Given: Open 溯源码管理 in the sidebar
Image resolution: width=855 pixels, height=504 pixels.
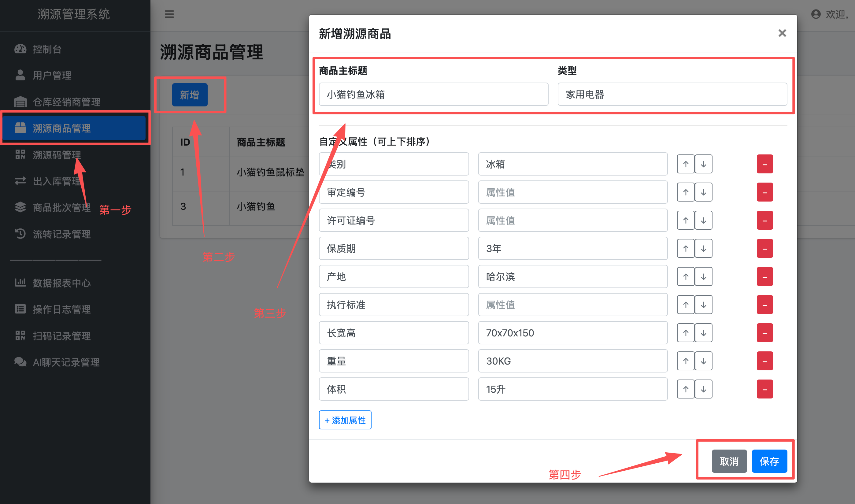Looking at the screenshot, I should pos(74,154).
